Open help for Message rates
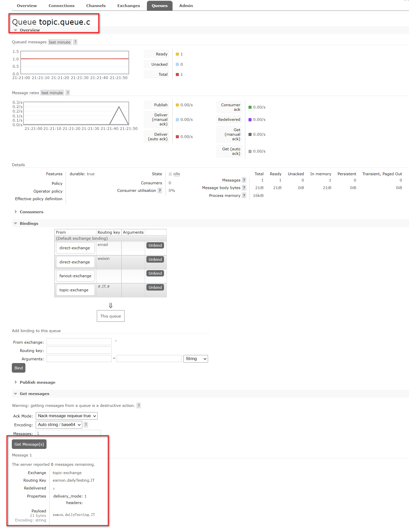 pos(68,93)
